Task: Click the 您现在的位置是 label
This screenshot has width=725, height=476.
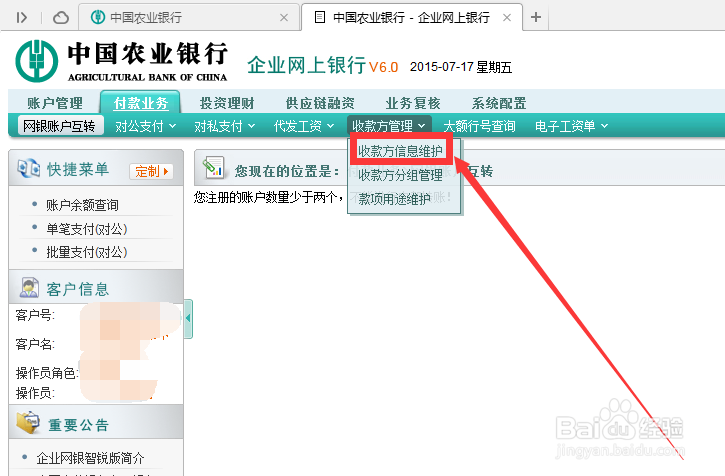Action: pos(287,172)
